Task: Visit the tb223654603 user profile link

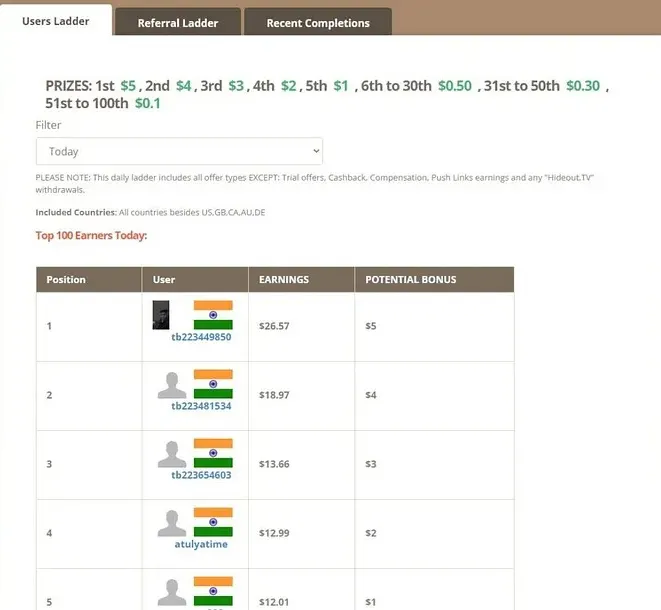Action: pyautogui.click(x=201, y=475)
